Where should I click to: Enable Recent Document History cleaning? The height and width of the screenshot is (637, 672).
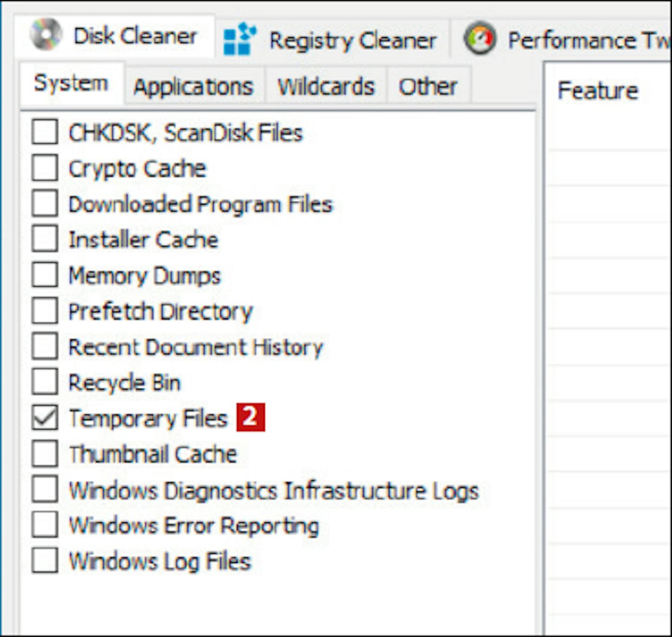45,347
